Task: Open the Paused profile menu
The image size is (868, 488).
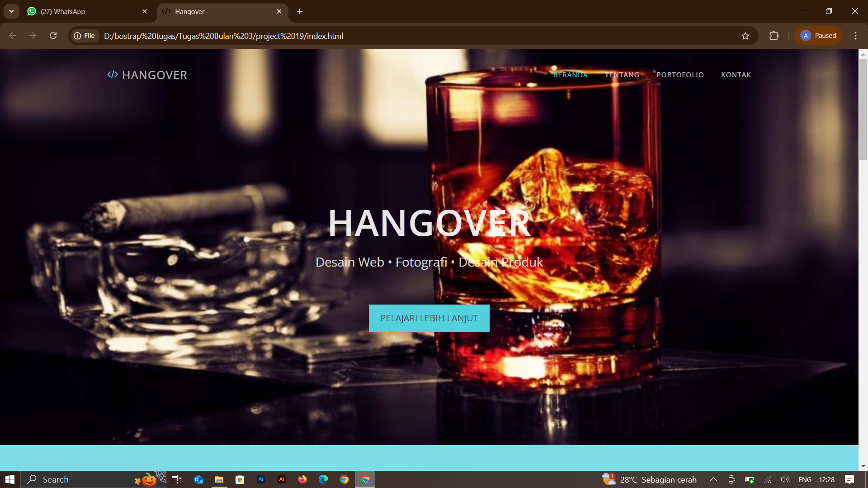Action: [x=818, y=36]
